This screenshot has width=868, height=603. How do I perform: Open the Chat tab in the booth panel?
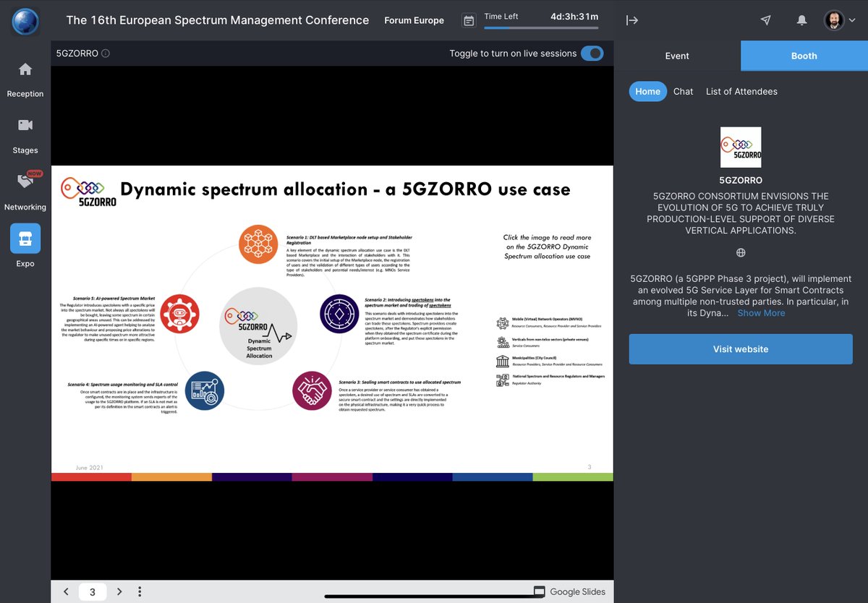(683, 91)
